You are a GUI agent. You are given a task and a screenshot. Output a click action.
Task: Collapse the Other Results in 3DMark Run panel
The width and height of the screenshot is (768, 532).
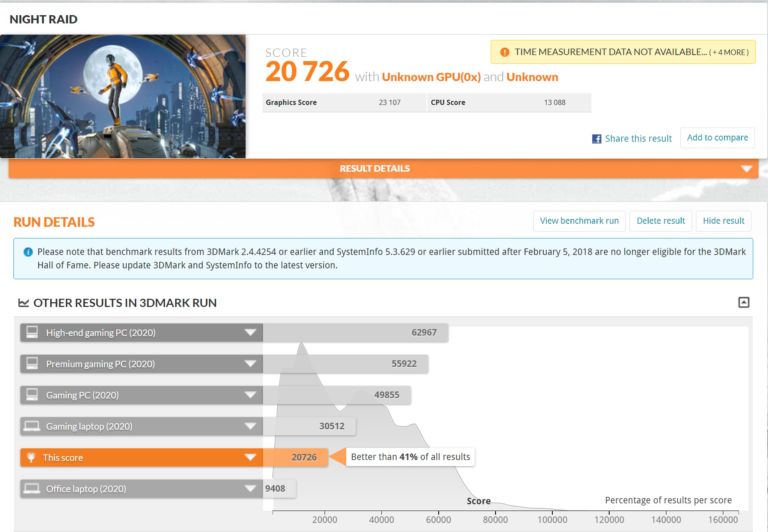click(744, 302)
